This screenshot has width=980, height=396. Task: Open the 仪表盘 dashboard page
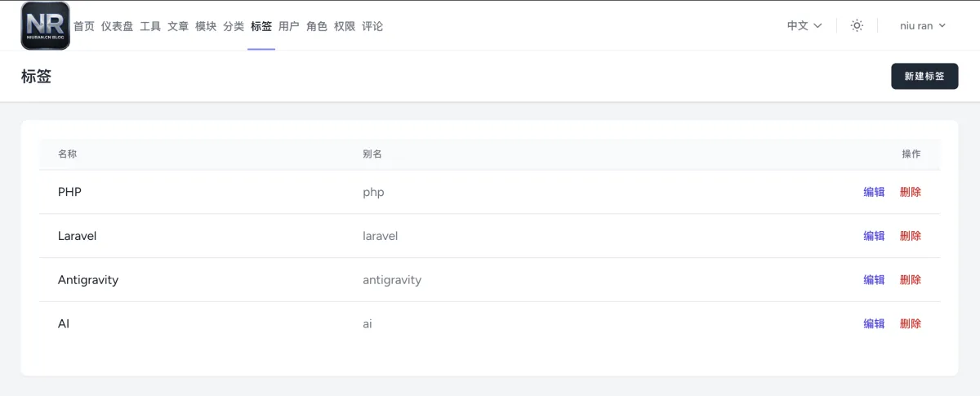coord(117,26)
